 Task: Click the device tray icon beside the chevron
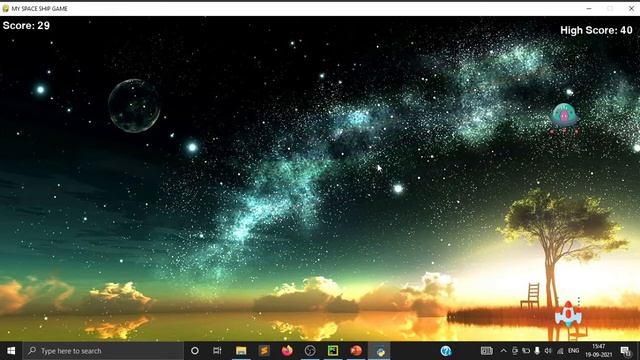point(515,351)
